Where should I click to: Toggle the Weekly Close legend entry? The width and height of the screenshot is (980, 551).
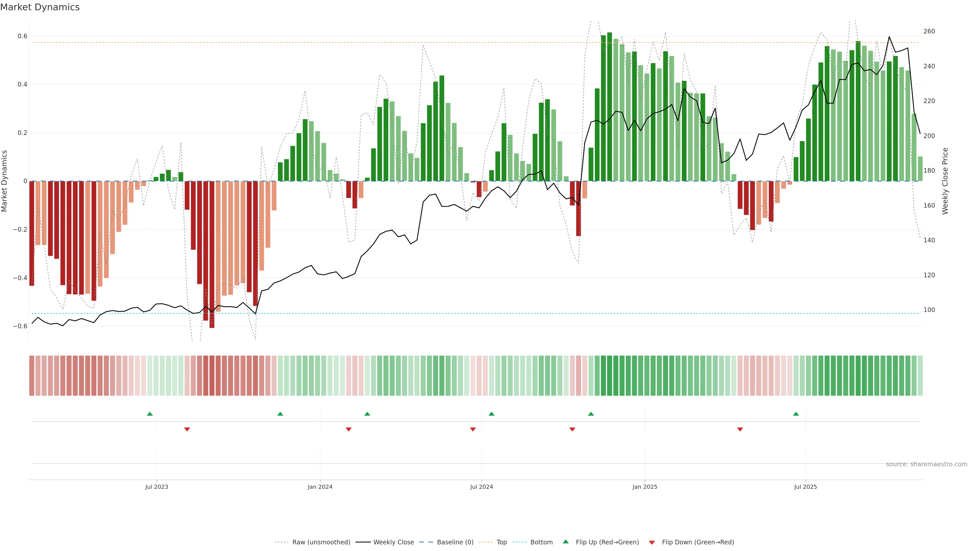(393, 542)
